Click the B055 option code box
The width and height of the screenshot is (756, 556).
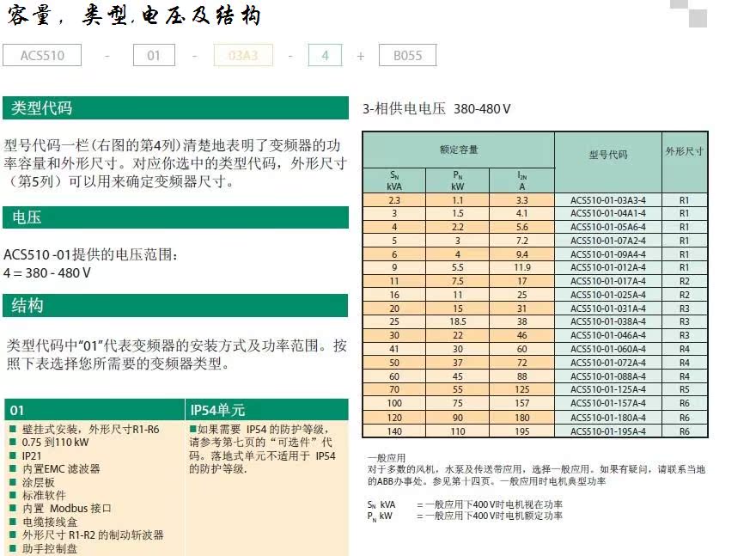(x=407, y=55)
